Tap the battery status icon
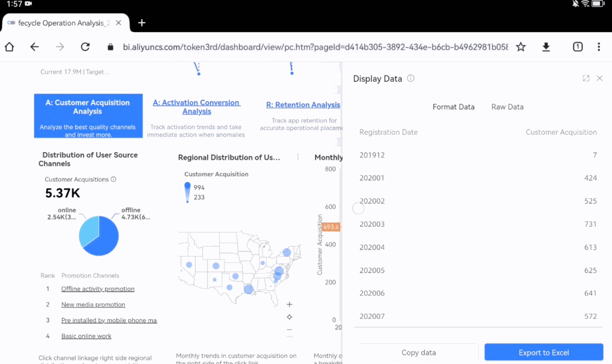 coord(598,4)
